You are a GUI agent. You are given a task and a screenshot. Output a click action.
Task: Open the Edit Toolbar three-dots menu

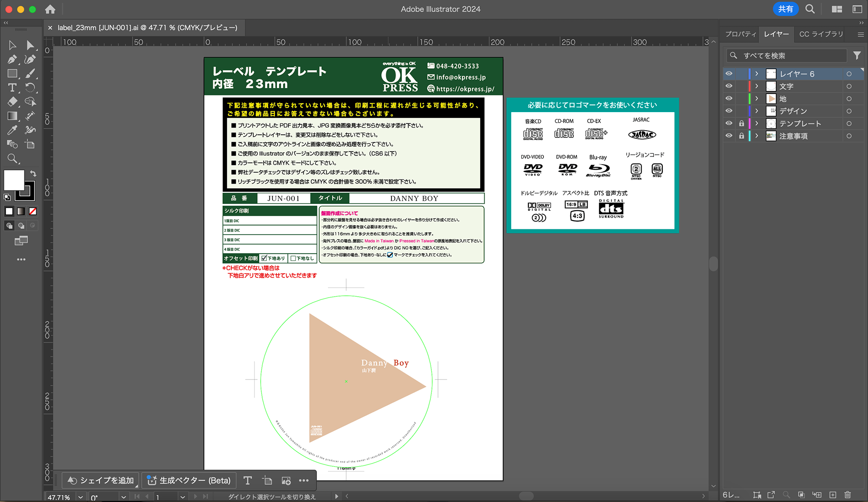[x=21, y=260]
